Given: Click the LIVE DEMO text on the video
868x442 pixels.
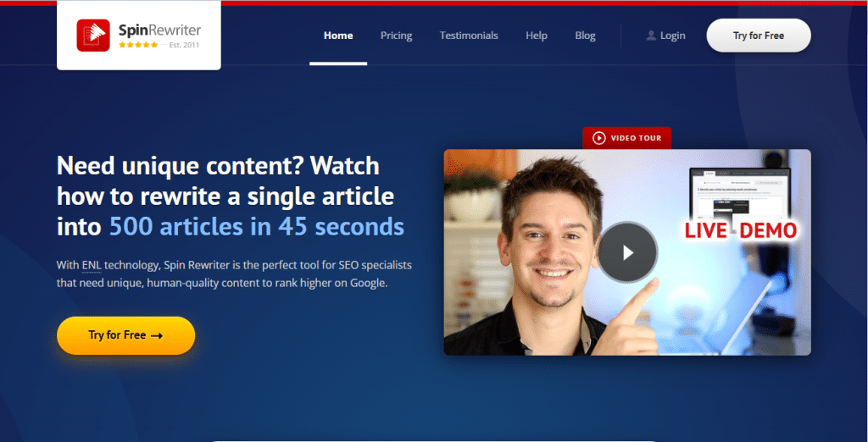Looking at the screenshot, I should pyautogui.click(x=742, y=230).
